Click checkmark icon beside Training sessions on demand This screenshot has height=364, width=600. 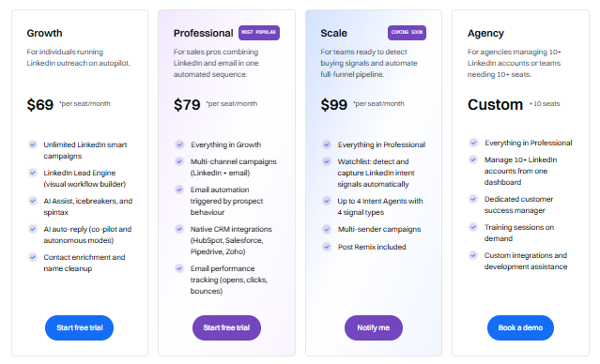473,227
